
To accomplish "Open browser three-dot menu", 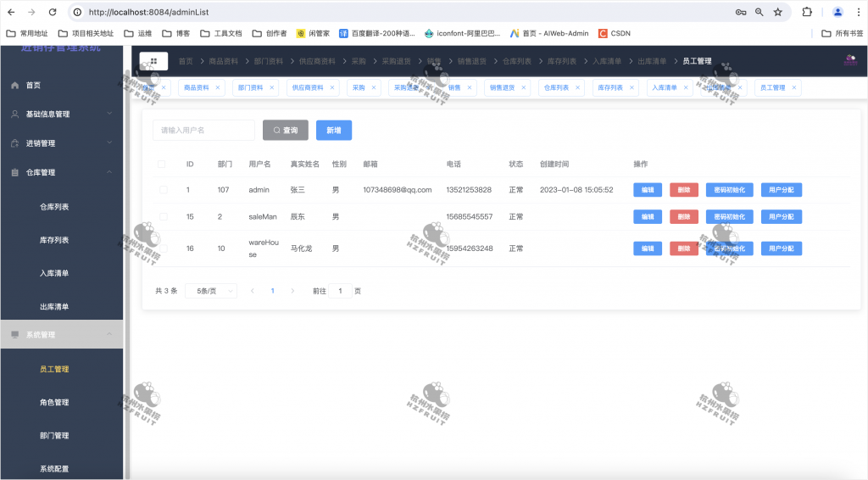I will (x=859, y=12).
